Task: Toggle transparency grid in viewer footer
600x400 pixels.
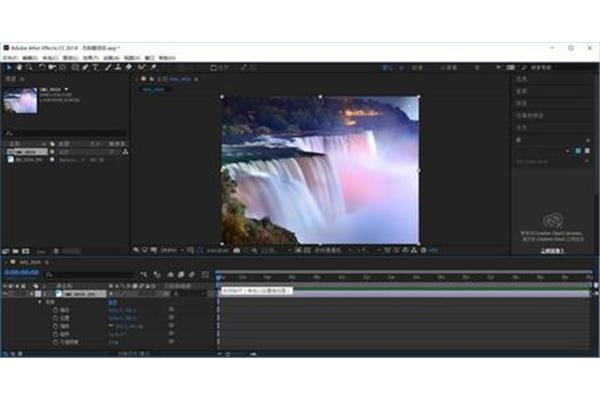Action: pyautogui.click(x=307, y=250)
